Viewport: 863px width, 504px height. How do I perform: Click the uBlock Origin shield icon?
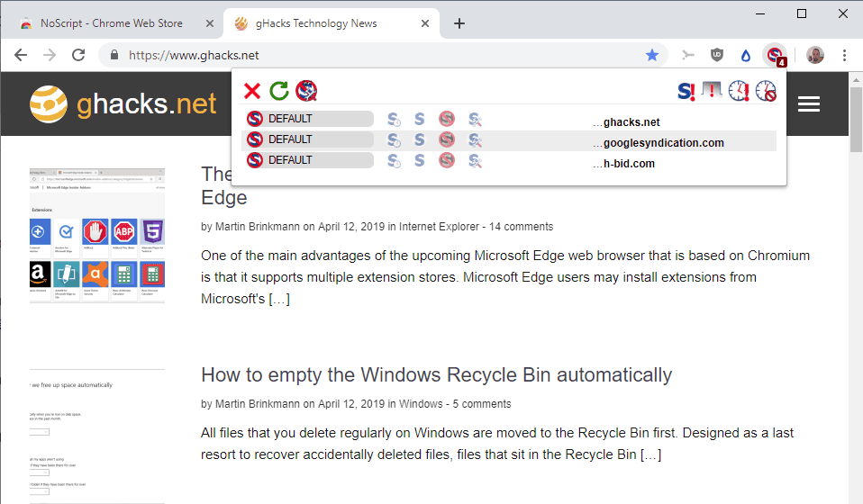[717, 55]
